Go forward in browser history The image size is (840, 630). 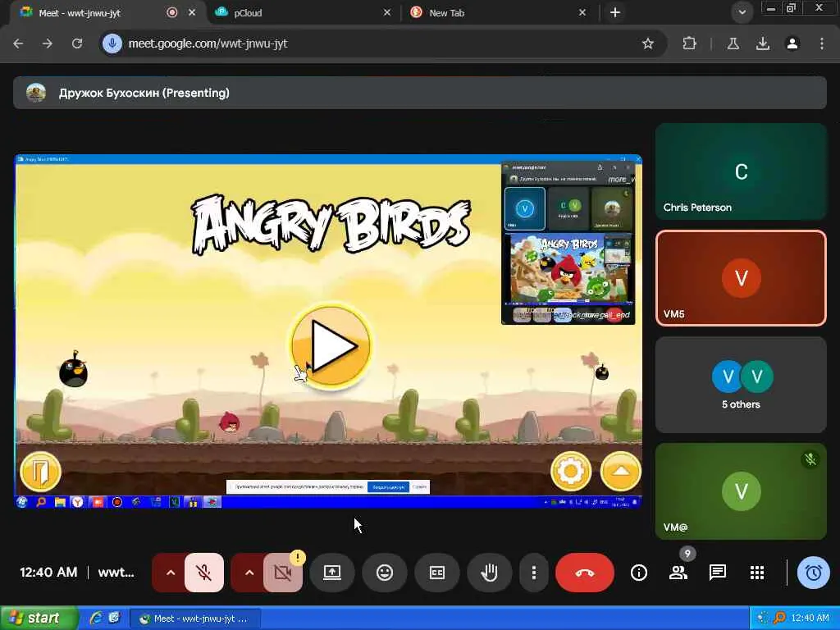tap(48, 43)
